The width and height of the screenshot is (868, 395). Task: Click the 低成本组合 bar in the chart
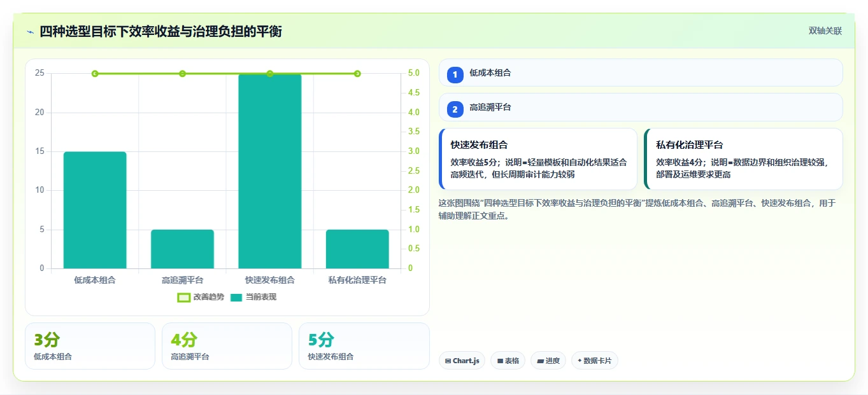[x=95, y=210]
